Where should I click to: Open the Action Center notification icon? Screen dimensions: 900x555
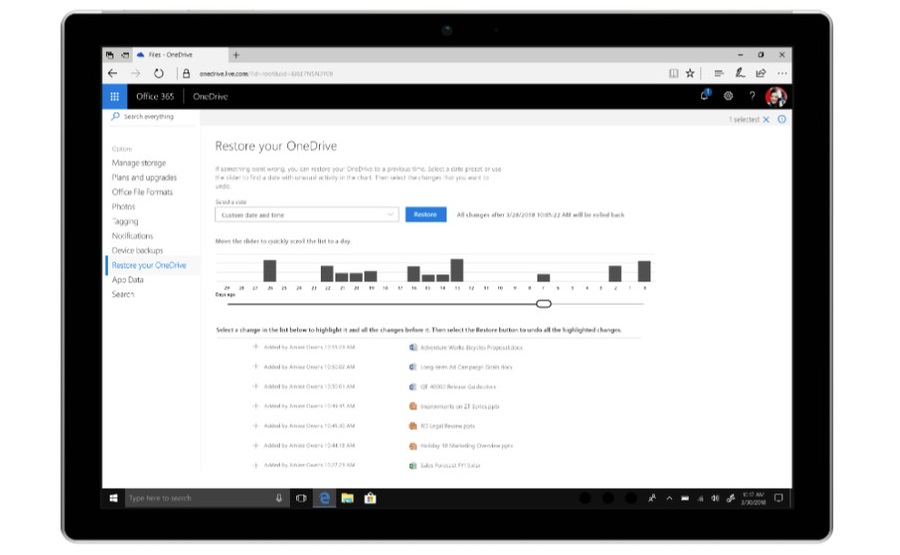tap(779, 498)
